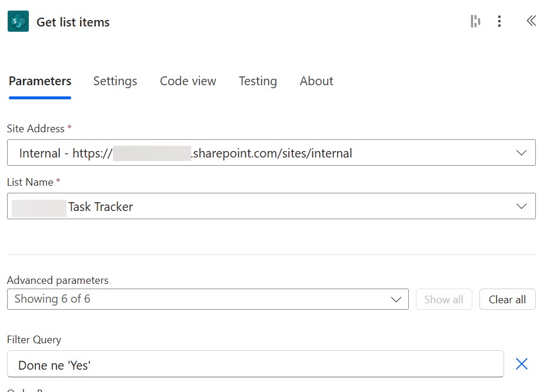
Task: Click the Clear all button
Action: point(506,299)
